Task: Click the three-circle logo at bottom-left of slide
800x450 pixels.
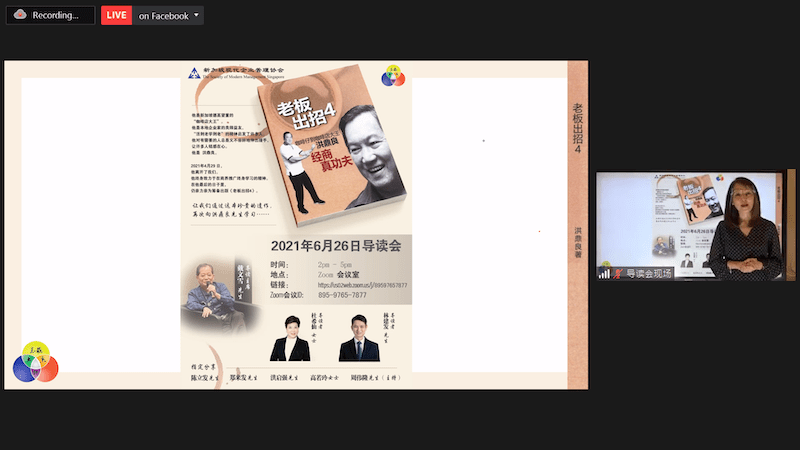Action: pos(35,363)
